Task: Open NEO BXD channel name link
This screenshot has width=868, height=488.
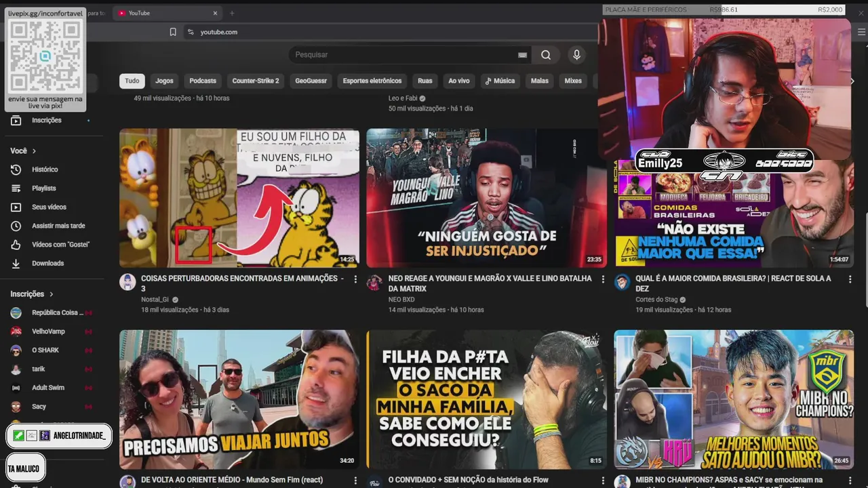Action: [x=401, y=300]
